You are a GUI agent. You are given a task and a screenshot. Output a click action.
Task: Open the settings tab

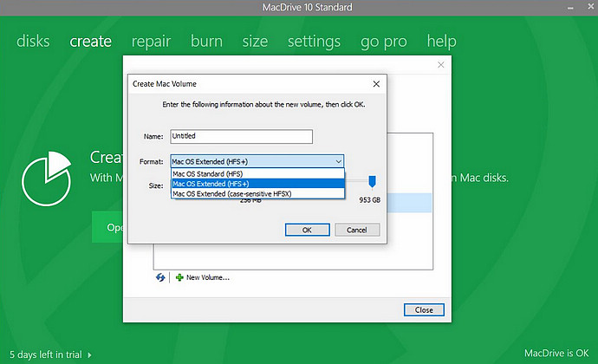(314, 42)
